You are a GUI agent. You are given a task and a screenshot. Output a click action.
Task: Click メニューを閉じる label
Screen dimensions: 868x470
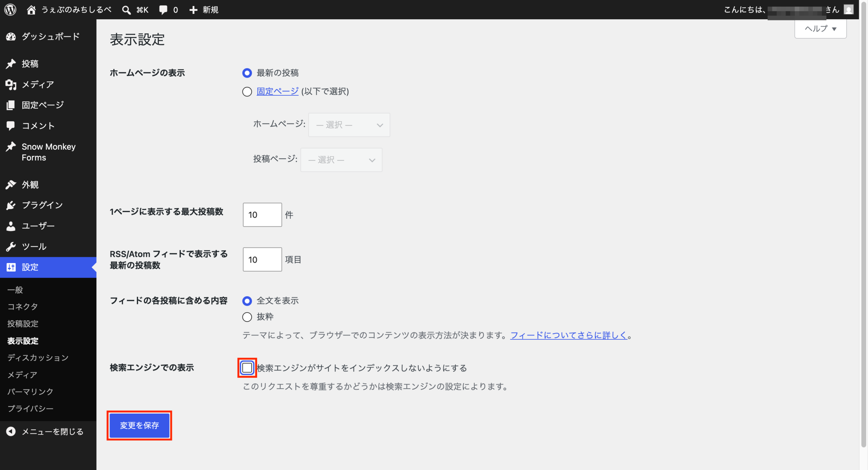pos(53,432)
